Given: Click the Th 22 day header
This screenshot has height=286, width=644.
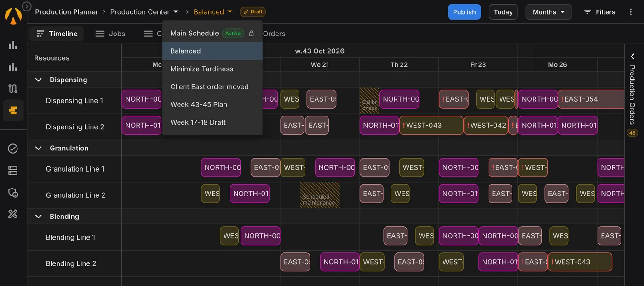Looking at the screenshot, I should [399, 65].
